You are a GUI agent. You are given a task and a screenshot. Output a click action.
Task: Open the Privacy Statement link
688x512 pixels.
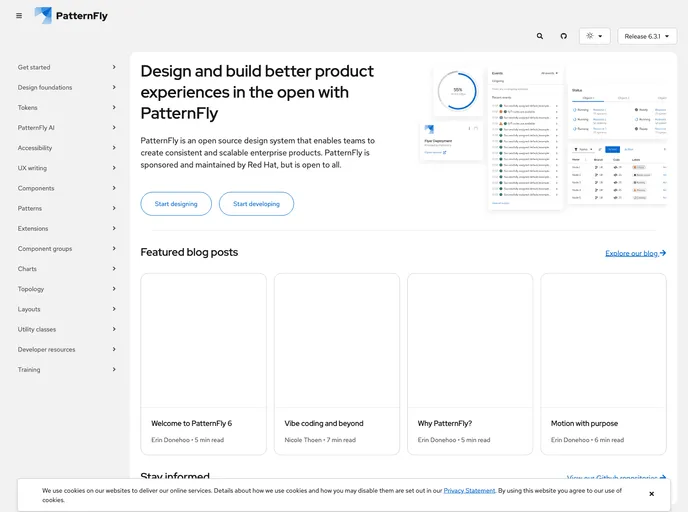tap(469, 491)
